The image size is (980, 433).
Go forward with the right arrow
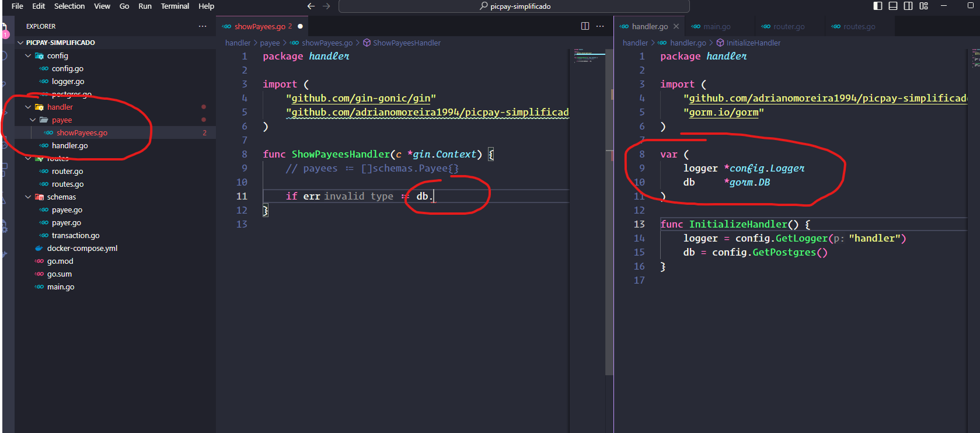[x=326, y=6]
